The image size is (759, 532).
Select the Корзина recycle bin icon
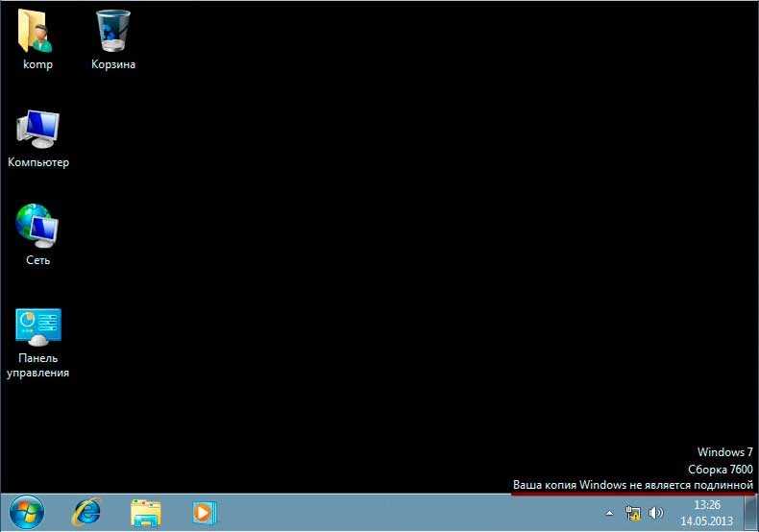[113, 32]
